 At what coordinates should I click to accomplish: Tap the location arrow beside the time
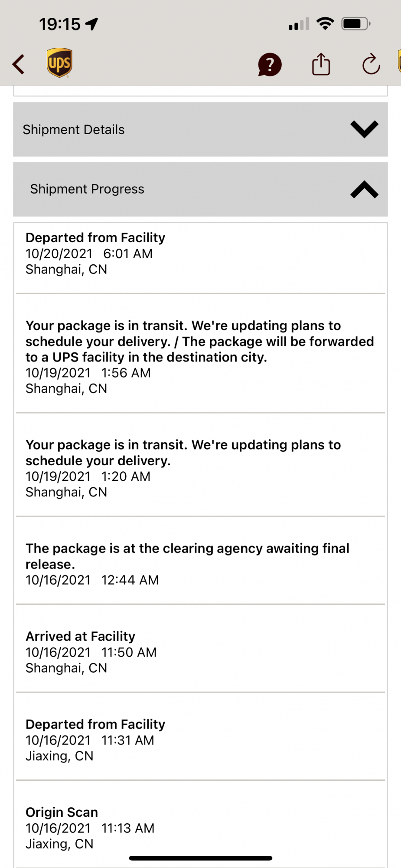[92, 24]
